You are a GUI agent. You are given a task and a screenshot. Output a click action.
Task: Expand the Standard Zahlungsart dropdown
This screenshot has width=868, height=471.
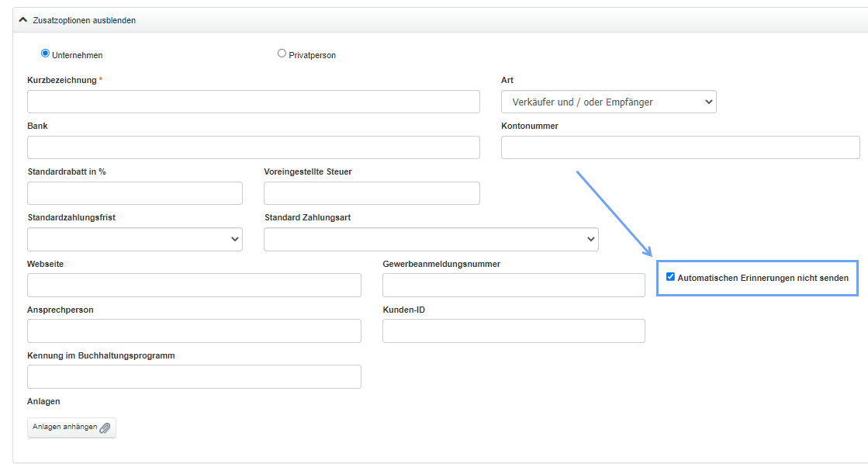[431, 239]
